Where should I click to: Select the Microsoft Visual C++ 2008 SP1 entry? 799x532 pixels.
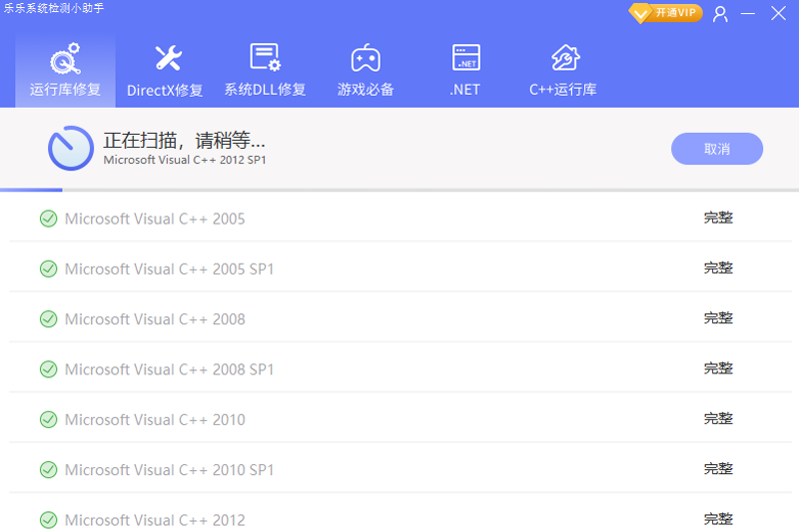point(169,369)
